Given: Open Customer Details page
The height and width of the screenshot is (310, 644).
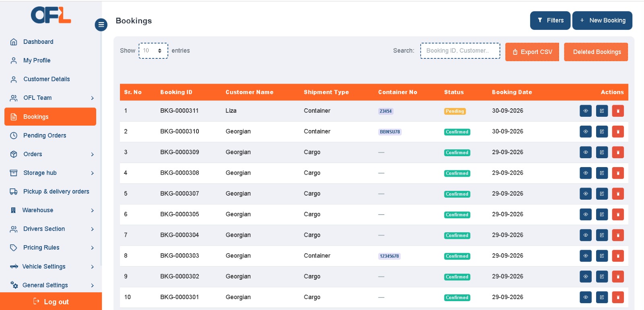Looking at the screenshot, I should (x=50, y=79).
